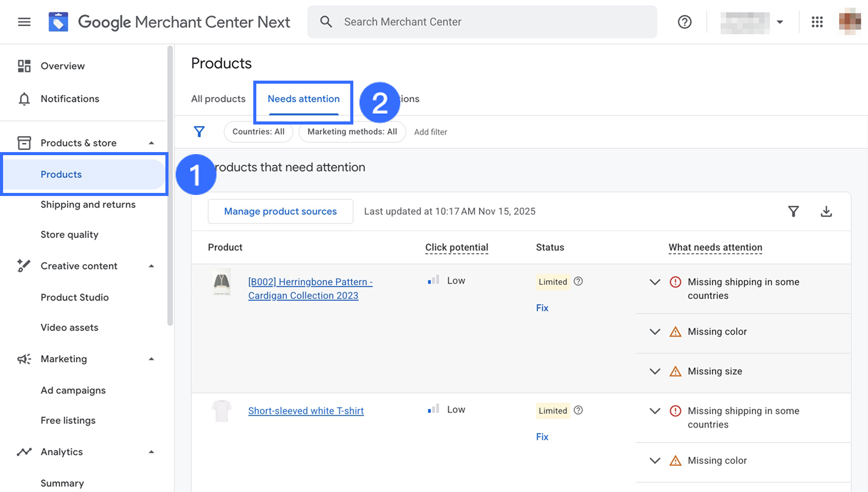Open the Countries: All filter chip
Image resolution: width=868 pixels, height=492 pixels.
[258, 132]
